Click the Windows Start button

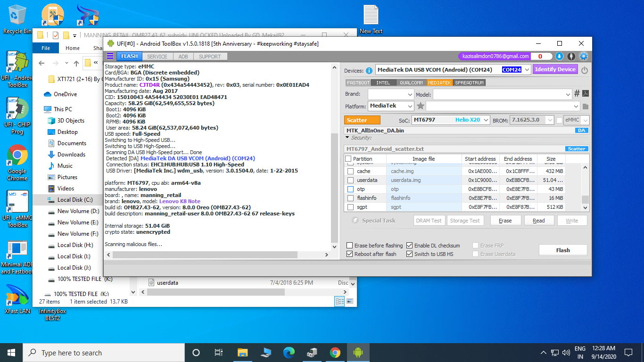11,353
